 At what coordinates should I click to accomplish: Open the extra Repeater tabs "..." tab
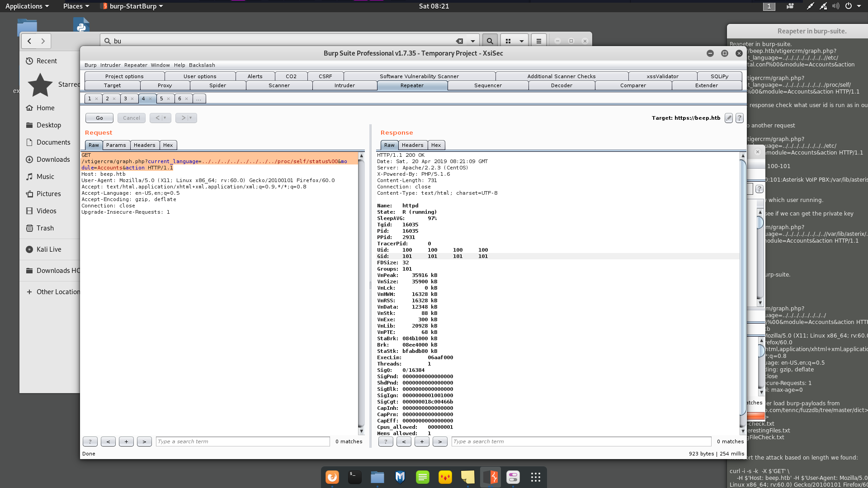tap(199, 99)
